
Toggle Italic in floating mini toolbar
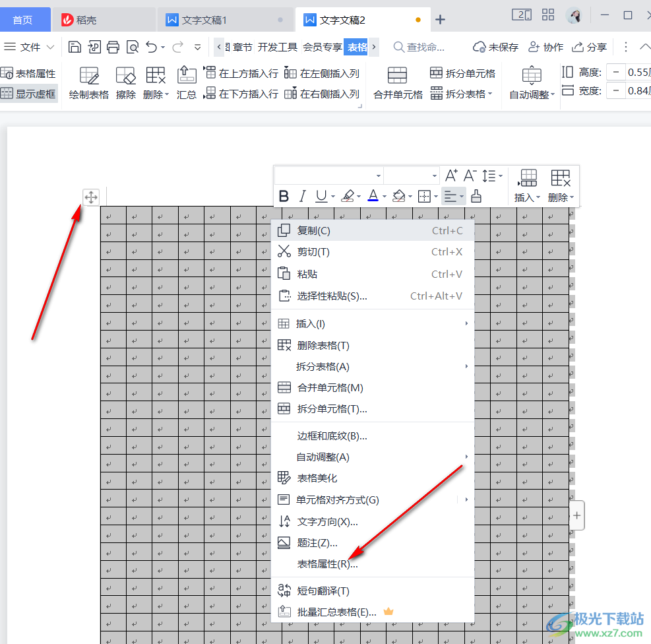click(x=303, y=196)
